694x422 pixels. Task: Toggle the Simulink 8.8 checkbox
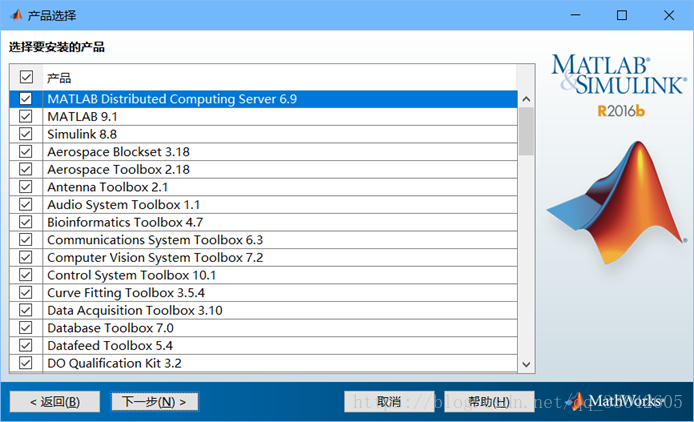26,134
